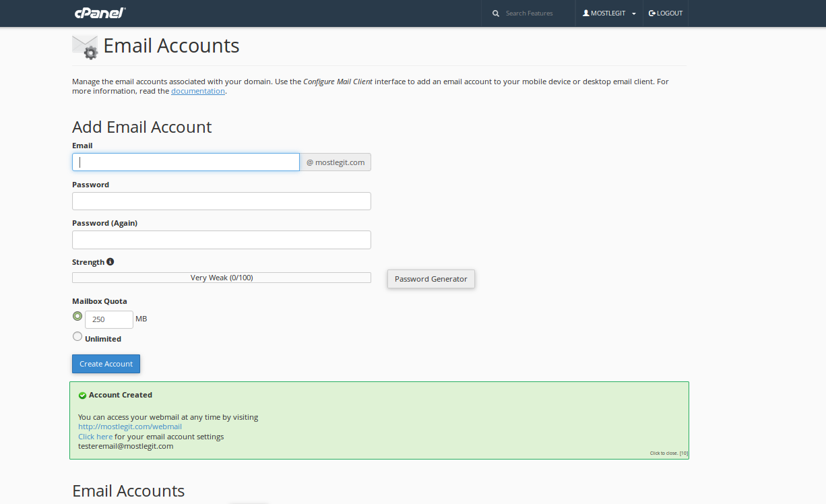Click the logout arrow icon

(652, 13)
